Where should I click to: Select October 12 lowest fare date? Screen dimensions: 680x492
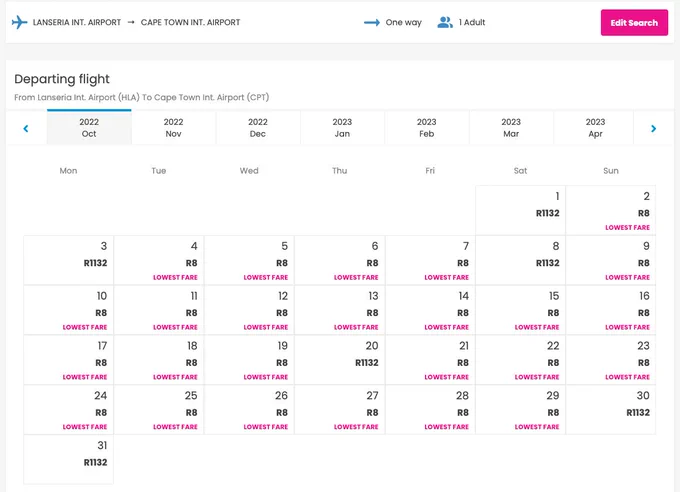[249, 310]
